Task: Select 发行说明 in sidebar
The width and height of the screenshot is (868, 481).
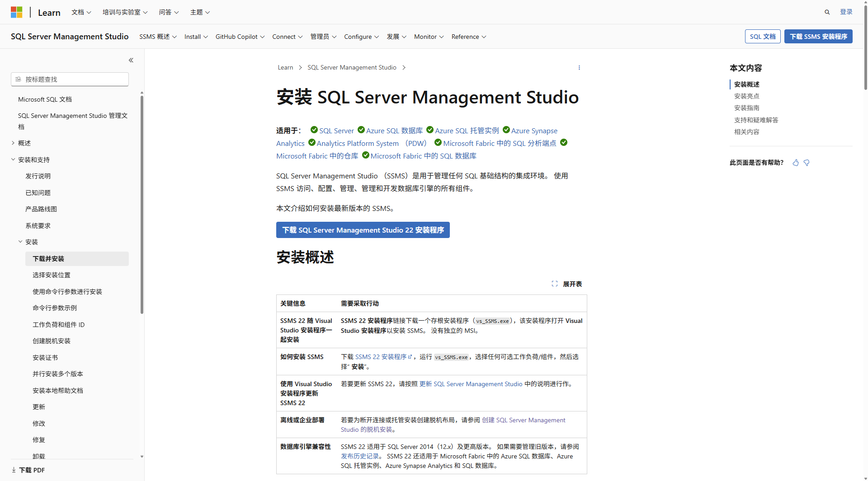Action: (38, 176)
